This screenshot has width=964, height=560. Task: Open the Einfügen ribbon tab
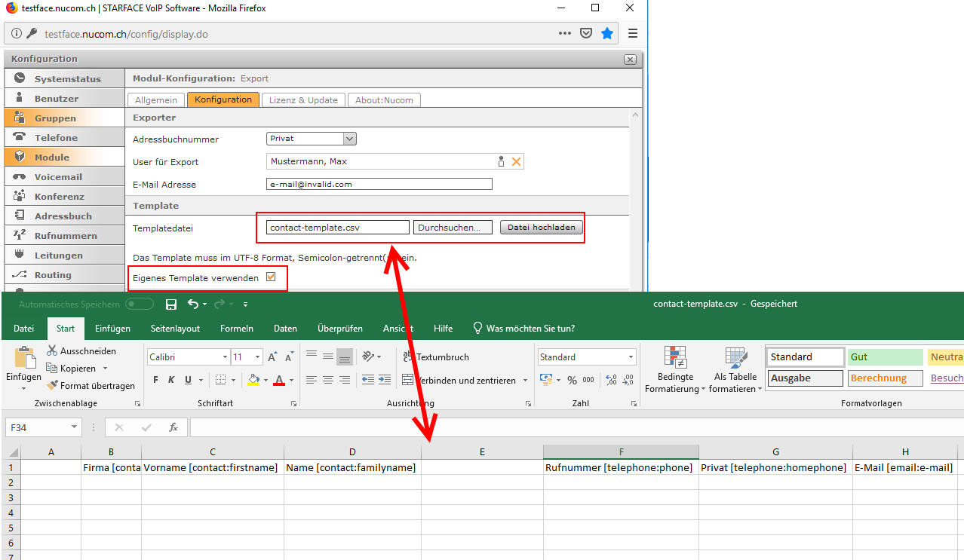pyautogui.click(x=112, y=329)
